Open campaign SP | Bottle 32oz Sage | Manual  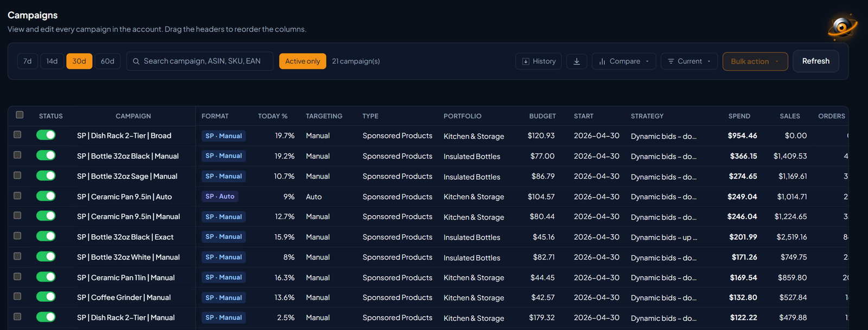click(x=127, y=176)
